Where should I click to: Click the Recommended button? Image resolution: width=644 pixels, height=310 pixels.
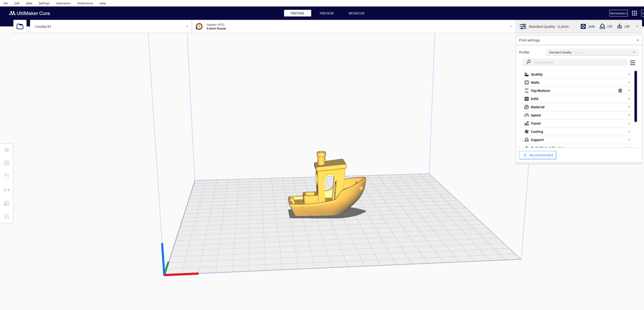(538, 155)
